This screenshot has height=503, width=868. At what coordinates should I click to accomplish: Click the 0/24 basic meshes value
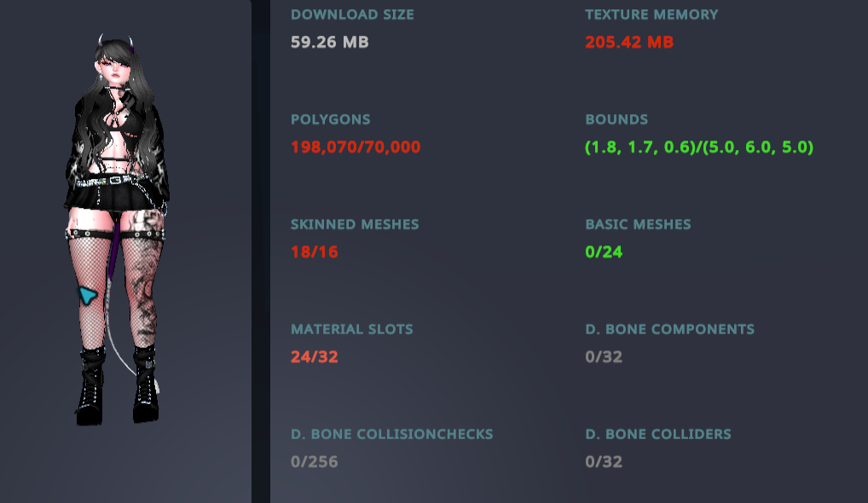604,252
